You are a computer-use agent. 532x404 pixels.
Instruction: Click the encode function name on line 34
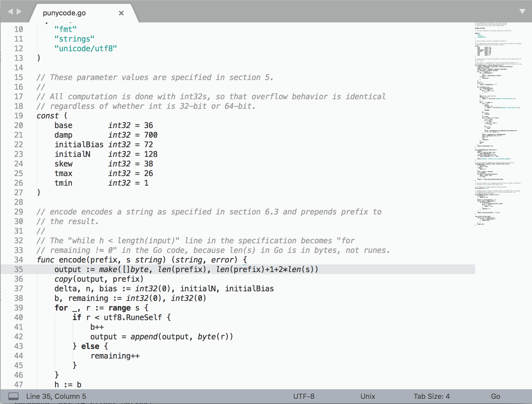72,260
